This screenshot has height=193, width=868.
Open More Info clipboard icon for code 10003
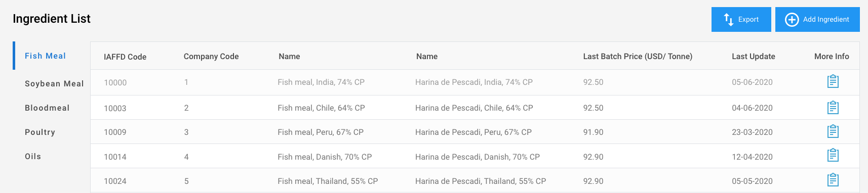pos(833,107)
